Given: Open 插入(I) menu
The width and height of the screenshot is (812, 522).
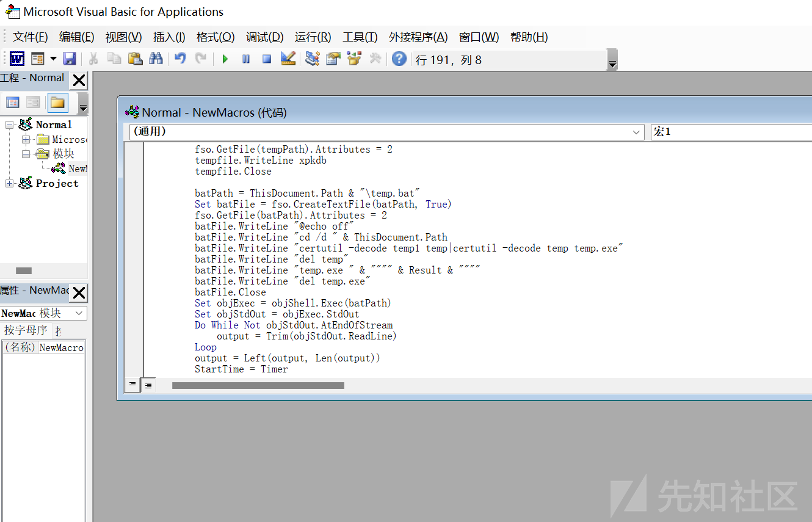Looking at the screenshot, I should 169,37.
